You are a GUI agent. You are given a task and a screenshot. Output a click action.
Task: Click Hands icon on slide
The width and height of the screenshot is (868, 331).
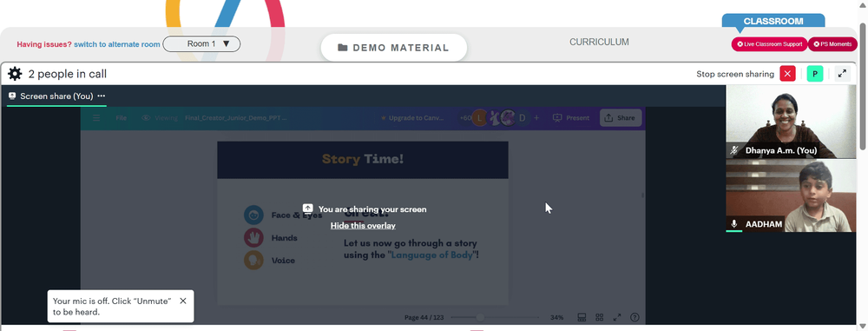click(x=253, y=238)
